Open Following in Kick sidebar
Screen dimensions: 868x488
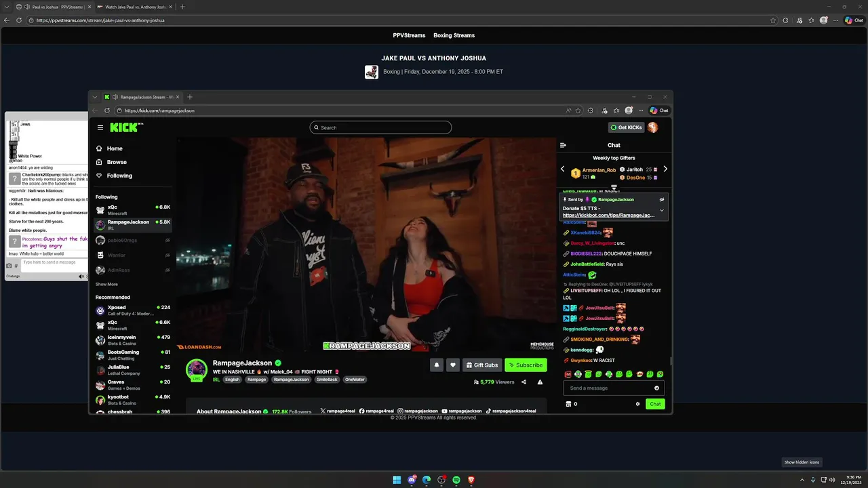point(115,176)
